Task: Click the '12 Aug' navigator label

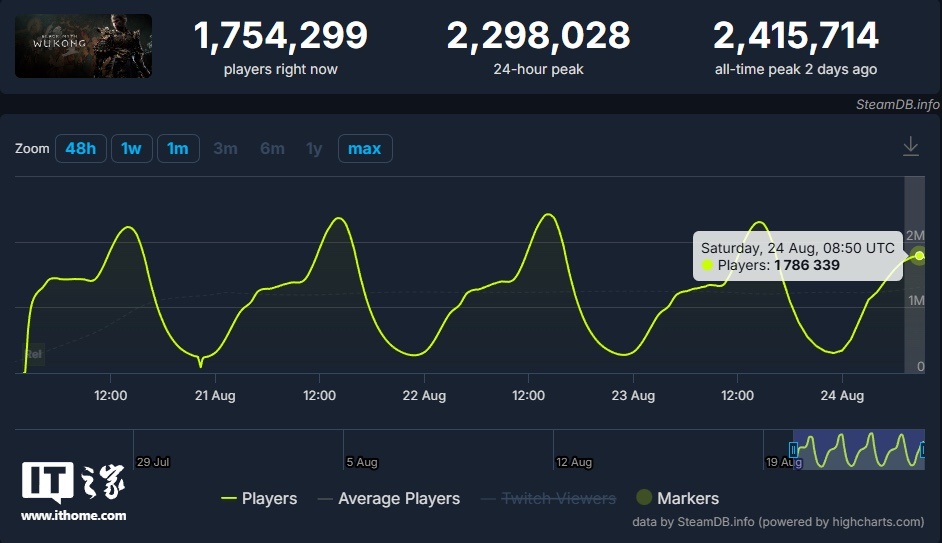Action: [574, 462]
